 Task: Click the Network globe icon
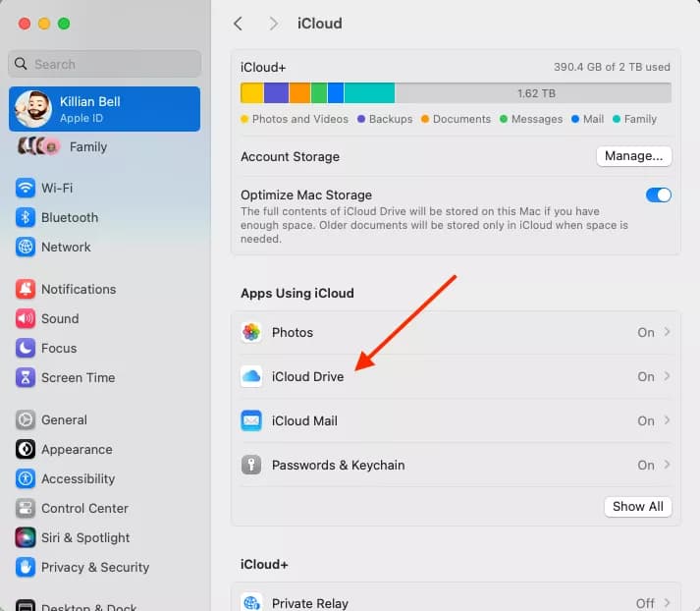click(x=26, y=247)
